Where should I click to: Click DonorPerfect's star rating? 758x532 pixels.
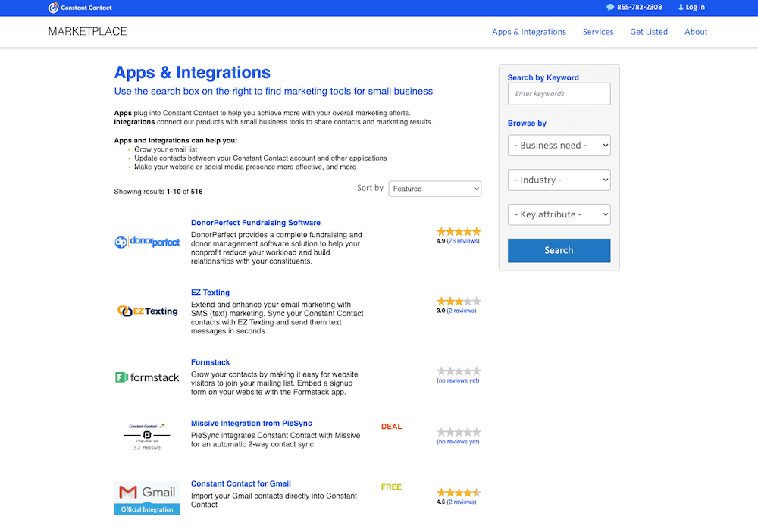point(459,231)
